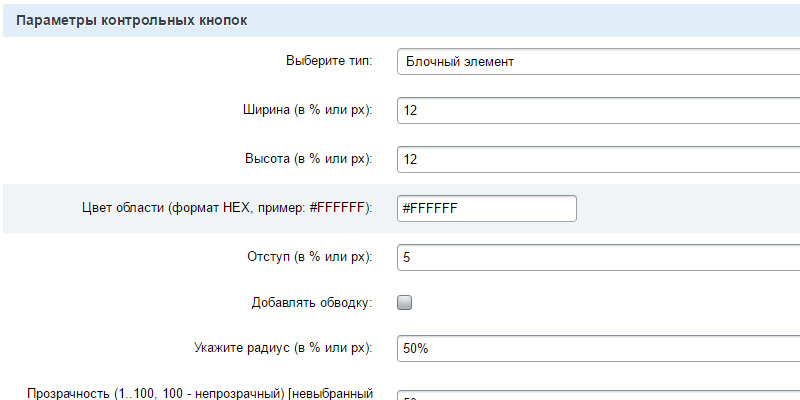Screen dimensions: 800x400
Task: Focus the Высота input field
Action: (598, 159)
